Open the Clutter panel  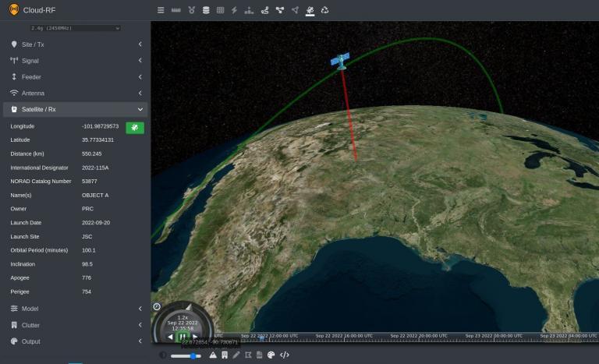(x=75, y=325)
